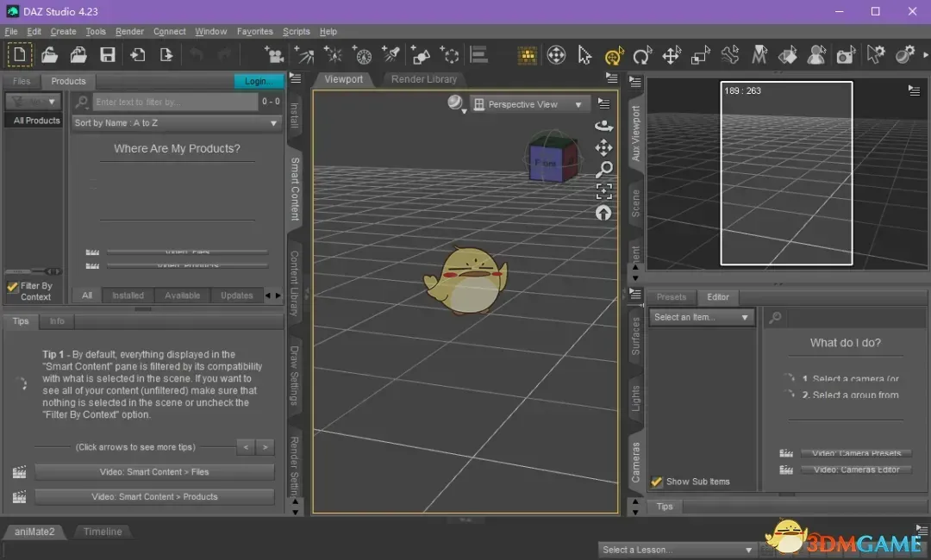
Task: Open the Render menu
Action: (x=129, y=31)
